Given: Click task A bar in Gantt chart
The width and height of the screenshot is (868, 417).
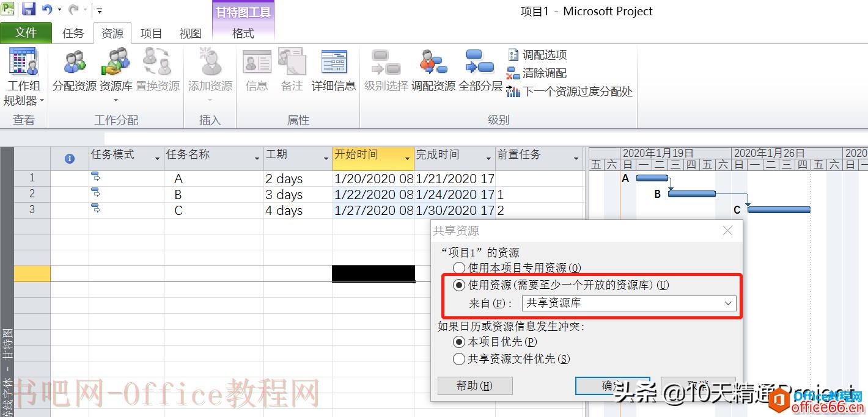Looking at the screenshot, I should (652, 178).
